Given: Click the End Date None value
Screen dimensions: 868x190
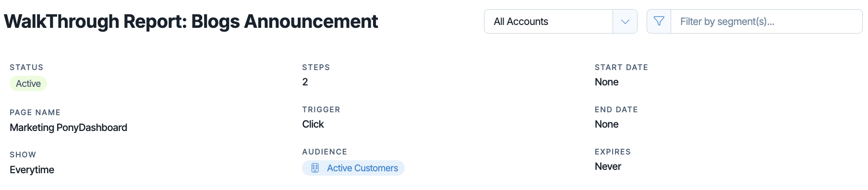Looking at the screenshot, I should coord(606,124).
